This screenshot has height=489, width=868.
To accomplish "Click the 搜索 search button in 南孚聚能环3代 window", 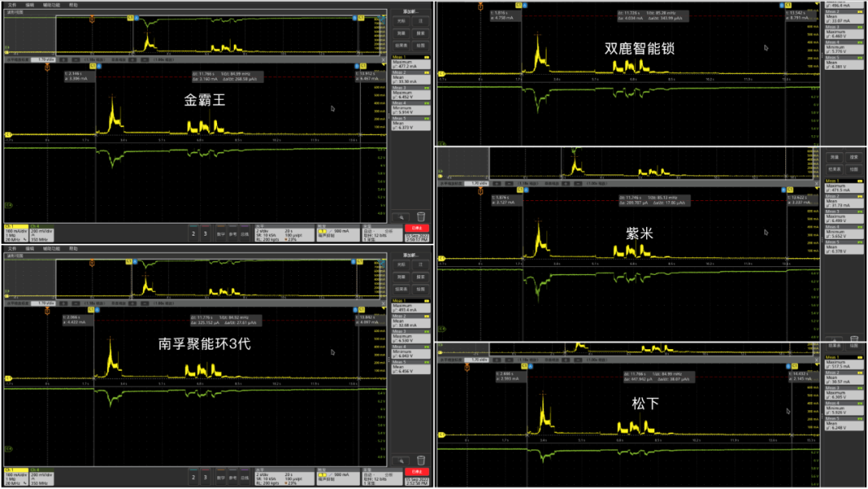I will coord(420,277).
